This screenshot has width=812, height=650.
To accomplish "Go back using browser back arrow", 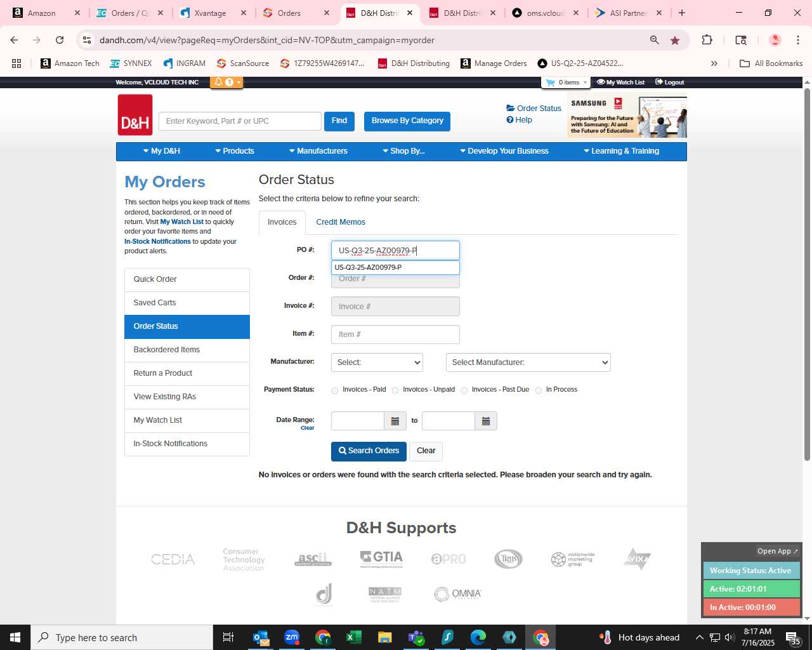I will pos(14,40).
